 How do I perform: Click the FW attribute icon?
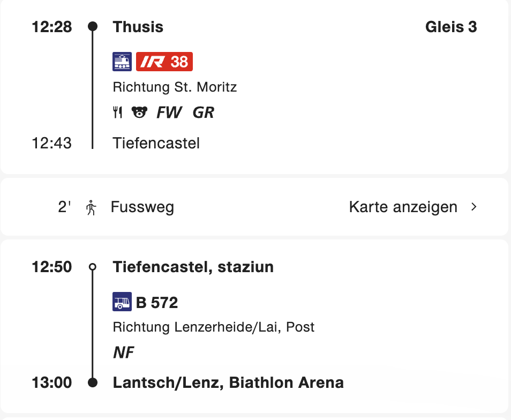click(169, 112)
